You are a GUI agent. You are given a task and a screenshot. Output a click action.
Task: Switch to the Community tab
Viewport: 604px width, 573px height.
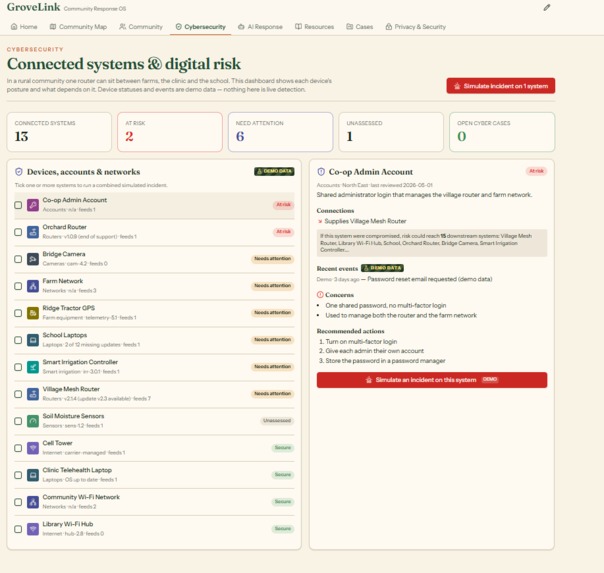(141, 27)
